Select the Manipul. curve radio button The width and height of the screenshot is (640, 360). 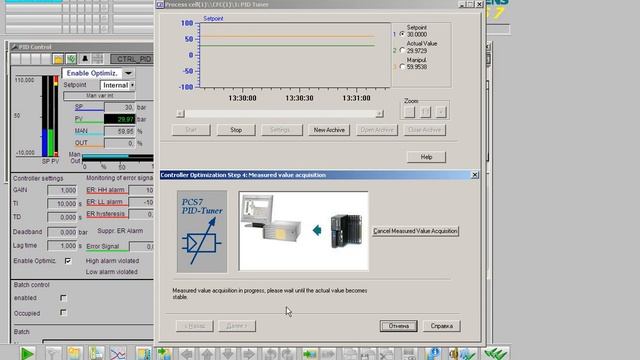(402, 67)
